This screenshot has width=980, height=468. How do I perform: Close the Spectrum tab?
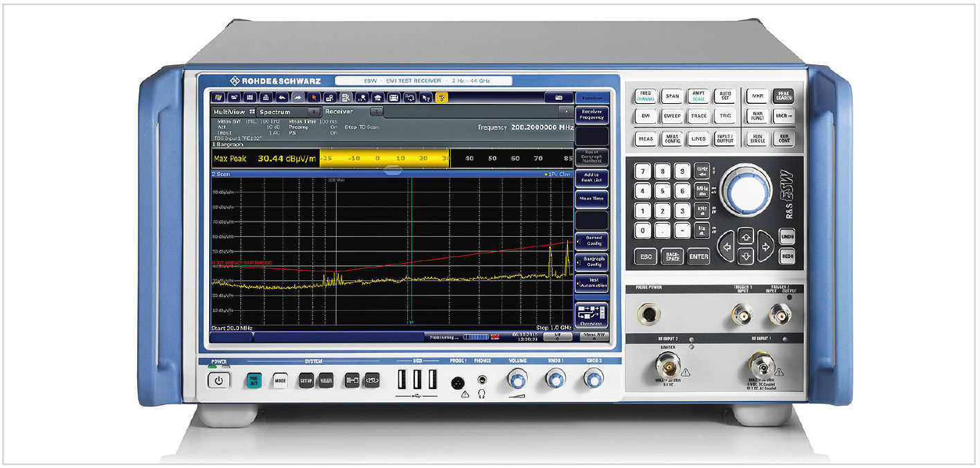pyautogui.click(x=313, y=111)
